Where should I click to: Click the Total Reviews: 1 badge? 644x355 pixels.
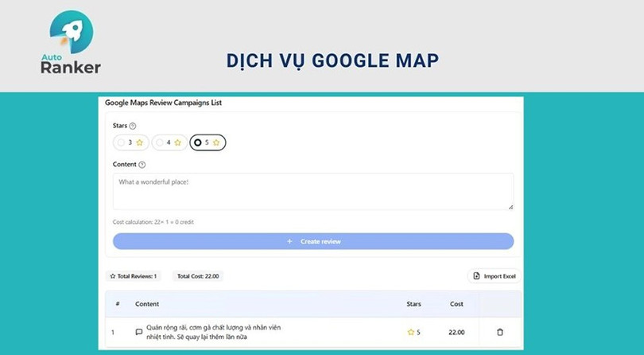click(x=134, y=276)
